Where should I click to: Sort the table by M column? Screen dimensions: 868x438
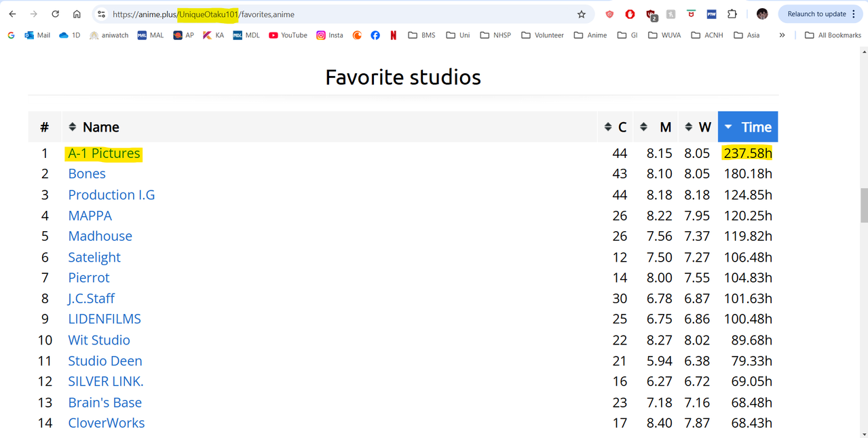pos(656,127)
